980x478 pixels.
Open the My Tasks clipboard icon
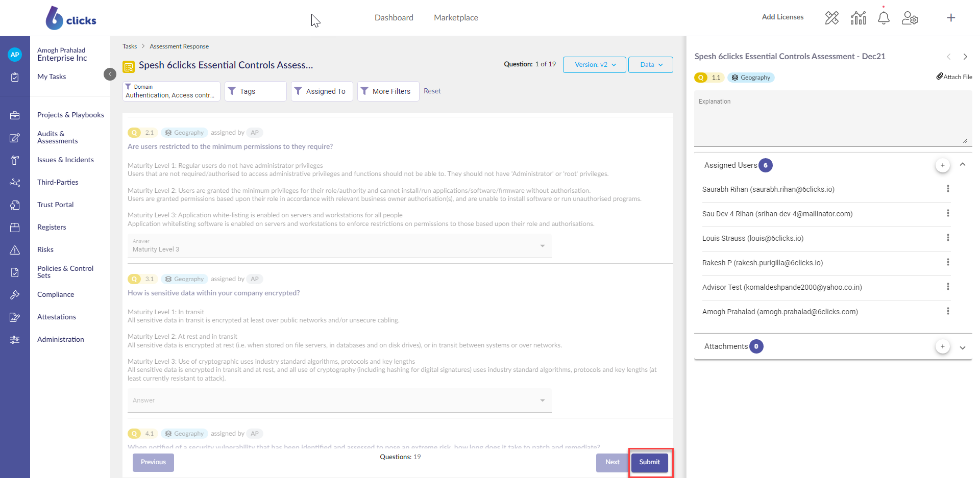tap(15, 77)
